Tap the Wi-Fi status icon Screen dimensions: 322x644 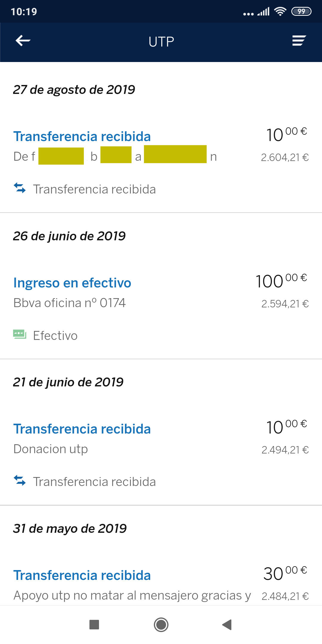tap(280, 12)
